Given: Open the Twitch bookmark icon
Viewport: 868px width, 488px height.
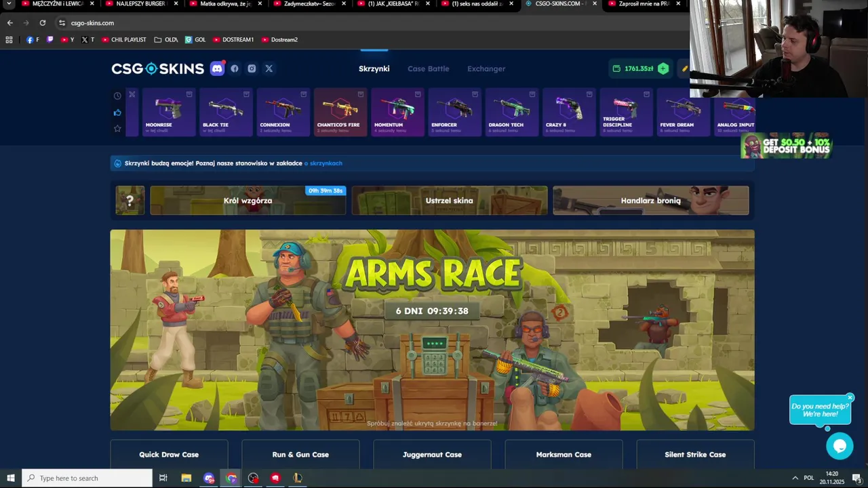Looking at the screenshot, I should [x=50, y=39].
